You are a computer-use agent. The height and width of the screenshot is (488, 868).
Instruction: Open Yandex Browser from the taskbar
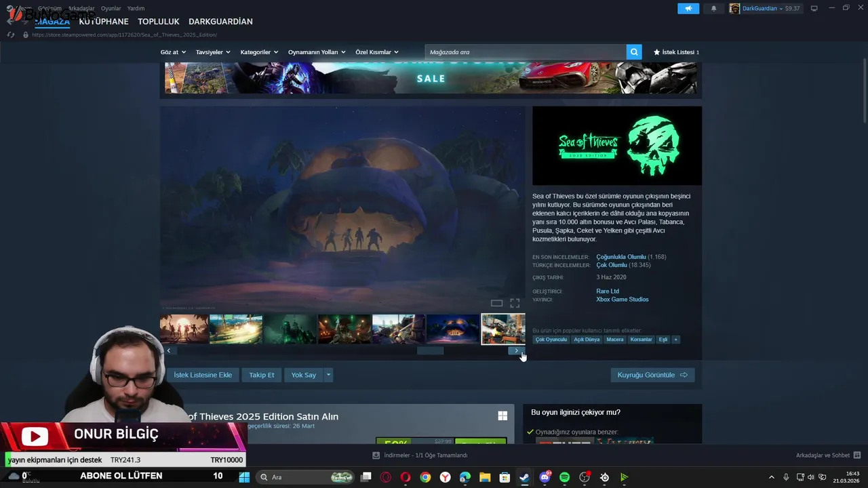point(446,477)
